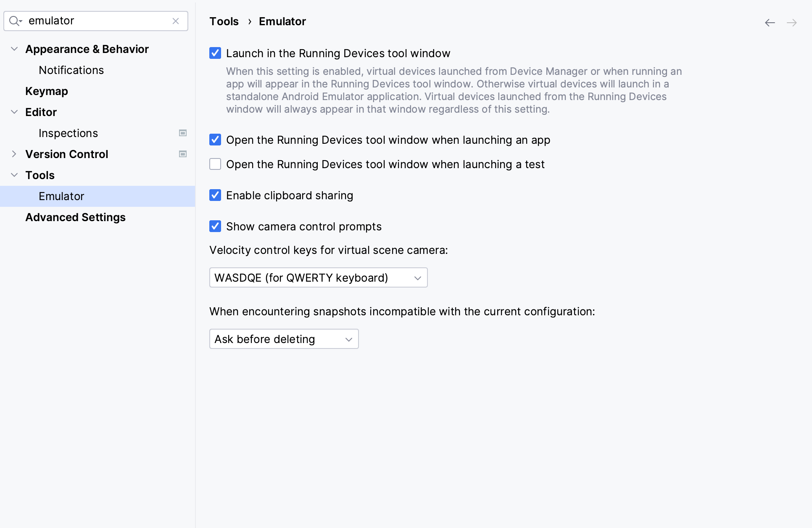Click the search magnifier history icon
Screen dimensions: 812x528
click(16, 21)
